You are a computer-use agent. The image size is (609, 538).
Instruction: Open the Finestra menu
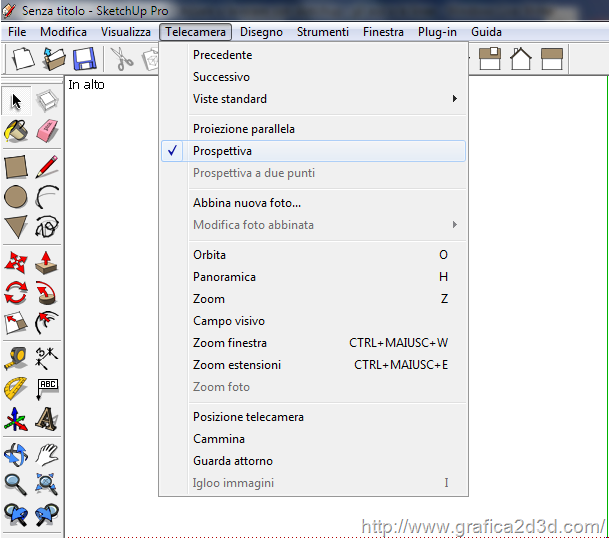tap(383, 32)
